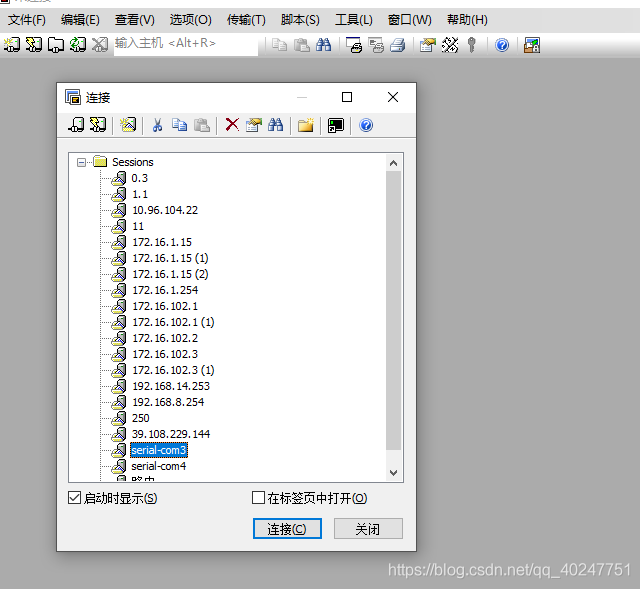Enable the 在标签页中打开(O) checkbox
640x589 pixels.
(258, 498)
